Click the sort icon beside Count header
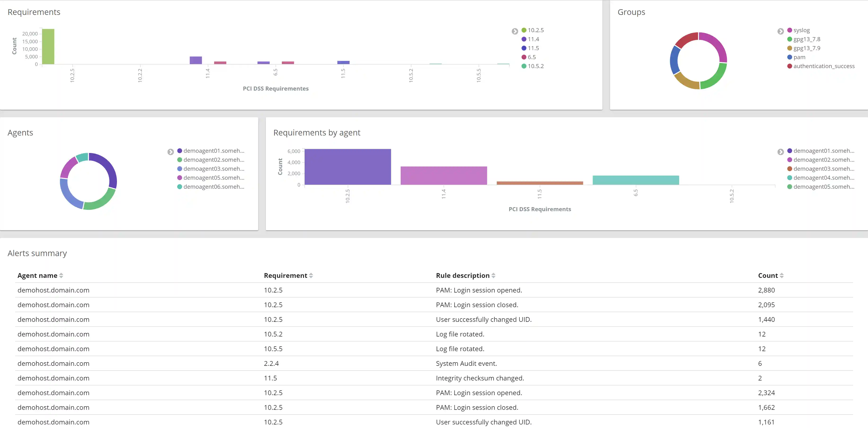The height and width of the screenshot is (428, 868). click(x=782, y=275)
